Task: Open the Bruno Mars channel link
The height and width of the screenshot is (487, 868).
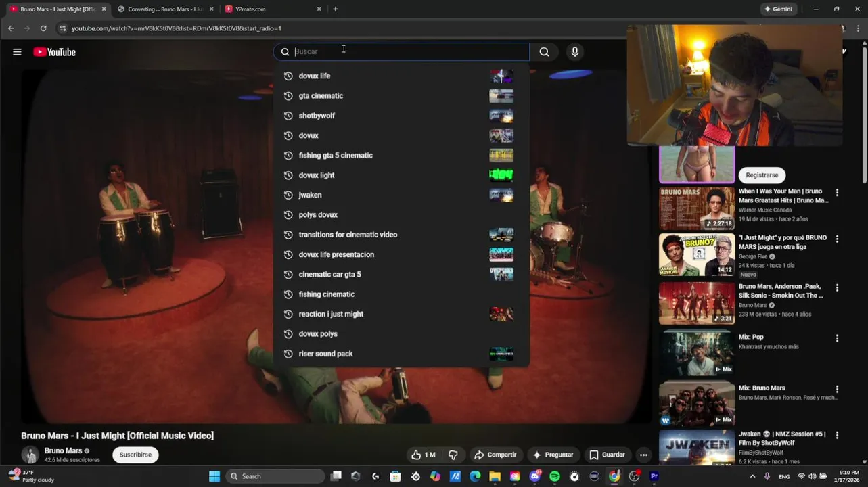Action: [x=63, y=450]
